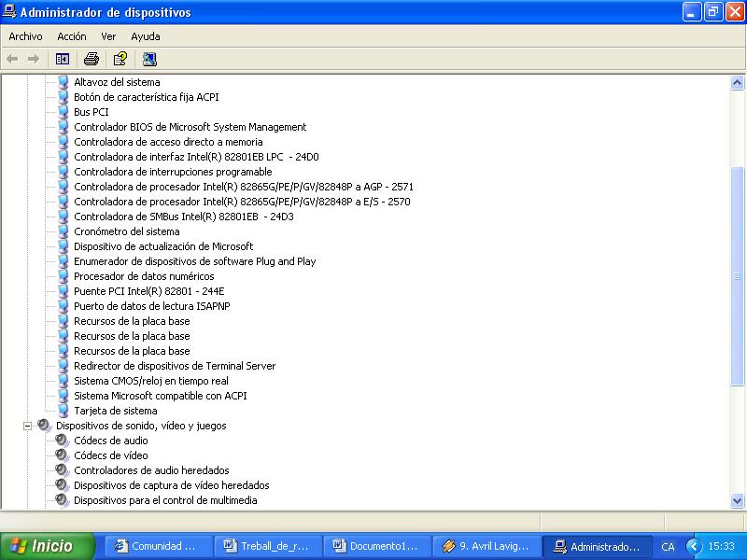
Task: Click the scrollbar up arrow
Action: 737,83
